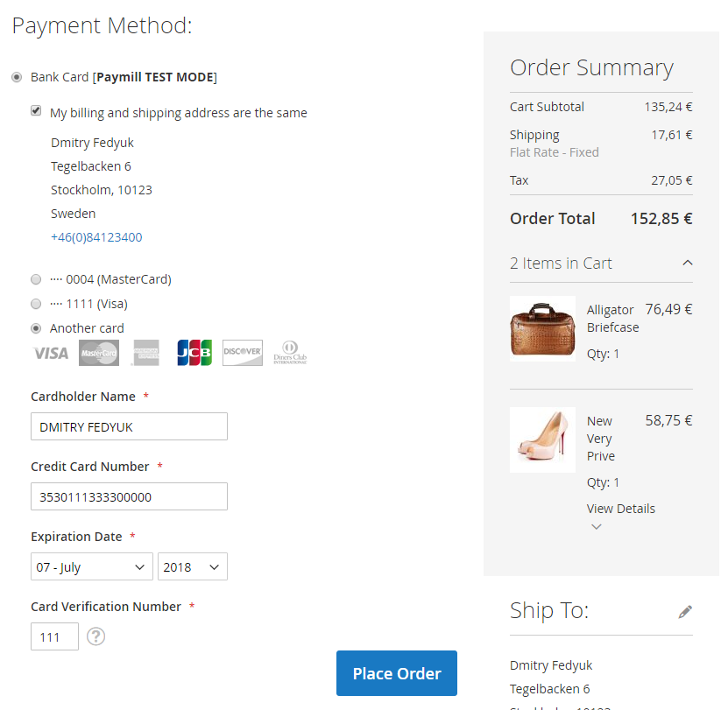Click the Visa card logo
This screenshot has height=710, width=728.
[x=51, y=354]
